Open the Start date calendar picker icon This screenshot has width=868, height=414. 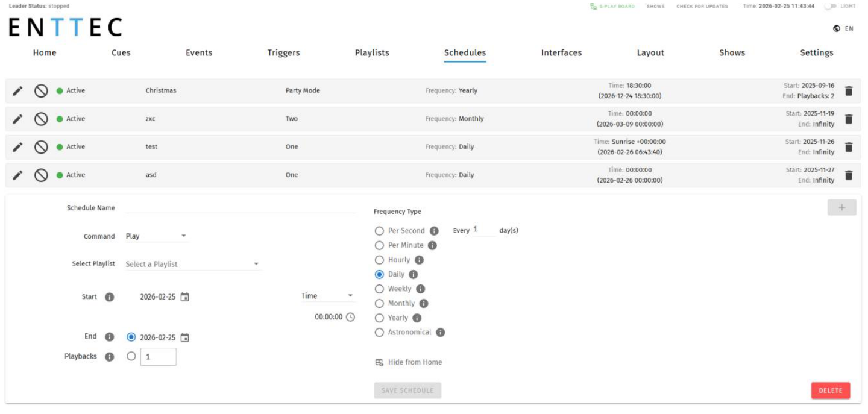(x=185, y=297)
